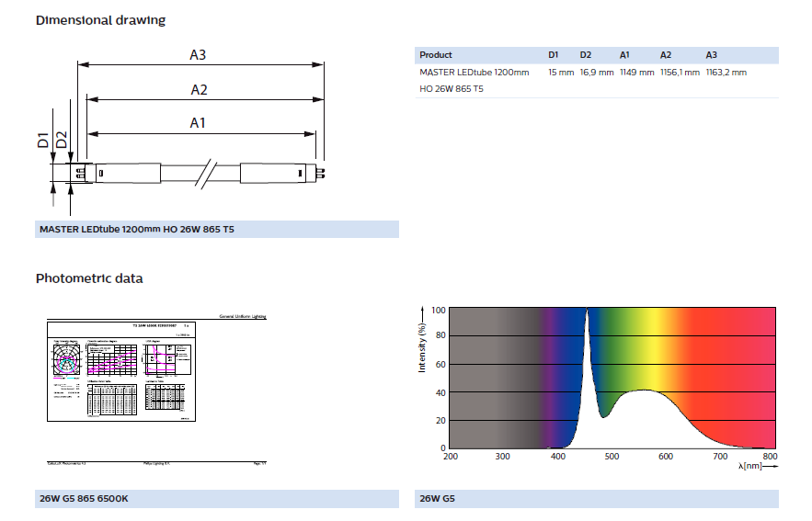Click the 600 wavelength axis tick
This screenshot has height=521, width=812.
[666, 457]
